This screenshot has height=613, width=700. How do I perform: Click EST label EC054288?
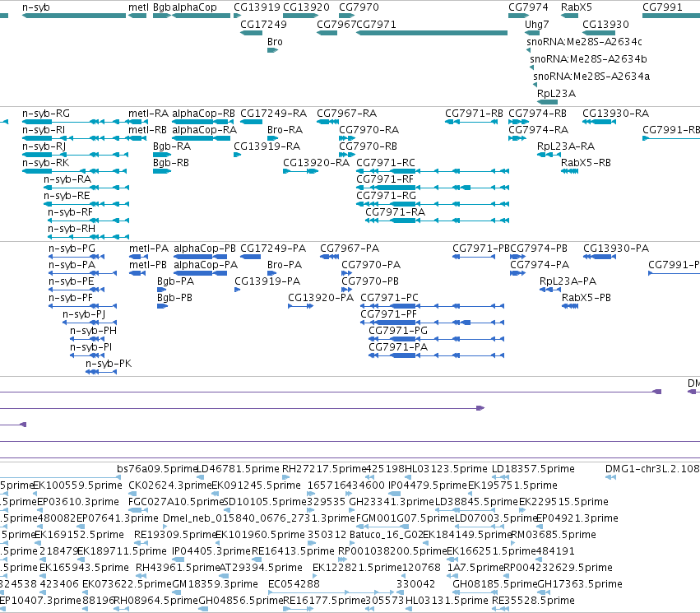[x=294, y=584]
